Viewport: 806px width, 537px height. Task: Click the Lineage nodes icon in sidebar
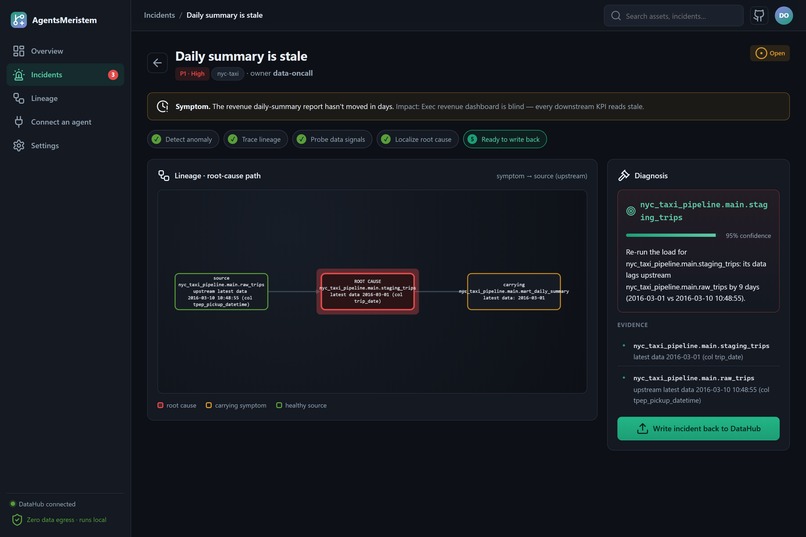(19, 98)
